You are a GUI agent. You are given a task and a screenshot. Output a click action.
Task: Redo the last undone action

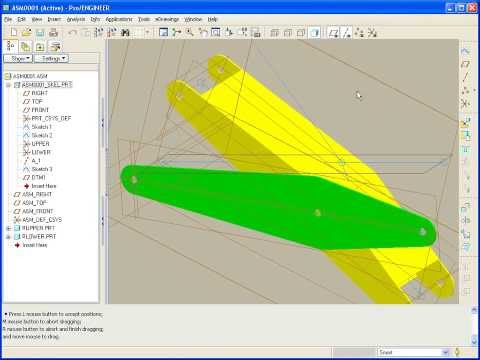(86, 32)
